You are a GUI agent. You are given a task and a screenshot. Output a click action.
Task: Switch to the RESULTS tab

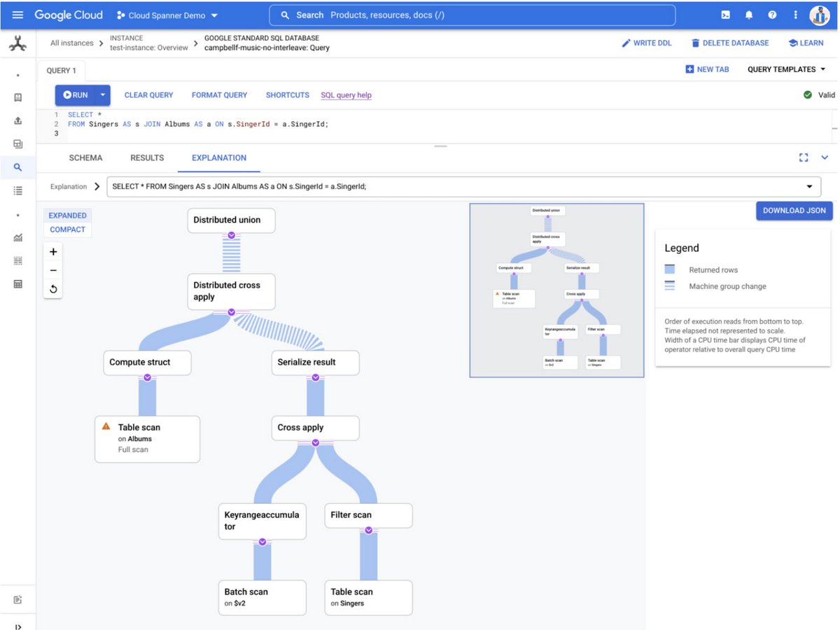coord(146,157)
